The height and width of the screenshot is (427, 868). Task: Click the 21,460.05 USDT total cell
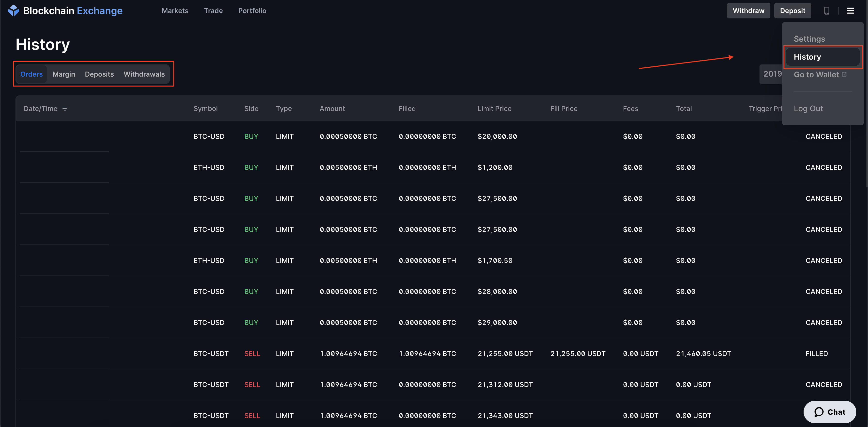click(703, 354)
